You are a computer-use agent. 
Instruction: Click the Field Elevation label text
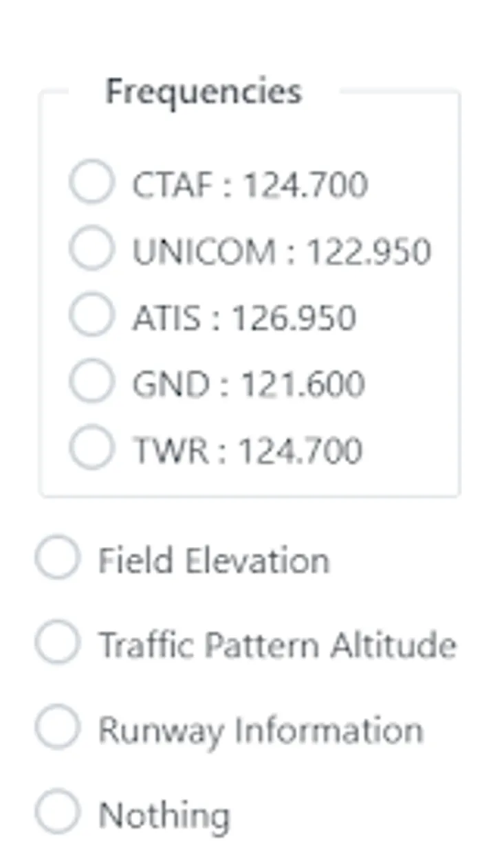point(213,560)
